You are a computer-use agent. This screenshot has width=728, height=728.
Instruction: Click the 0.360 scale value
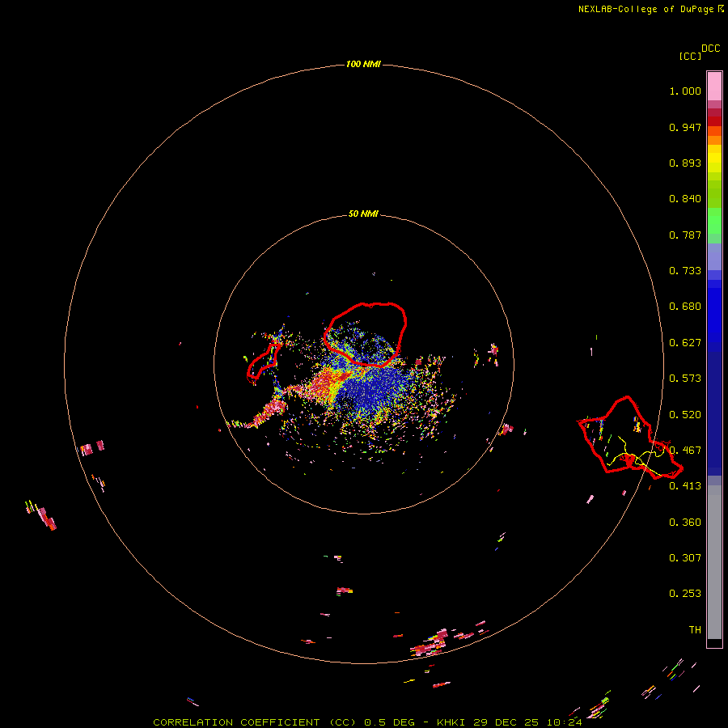tap(685, 523)
